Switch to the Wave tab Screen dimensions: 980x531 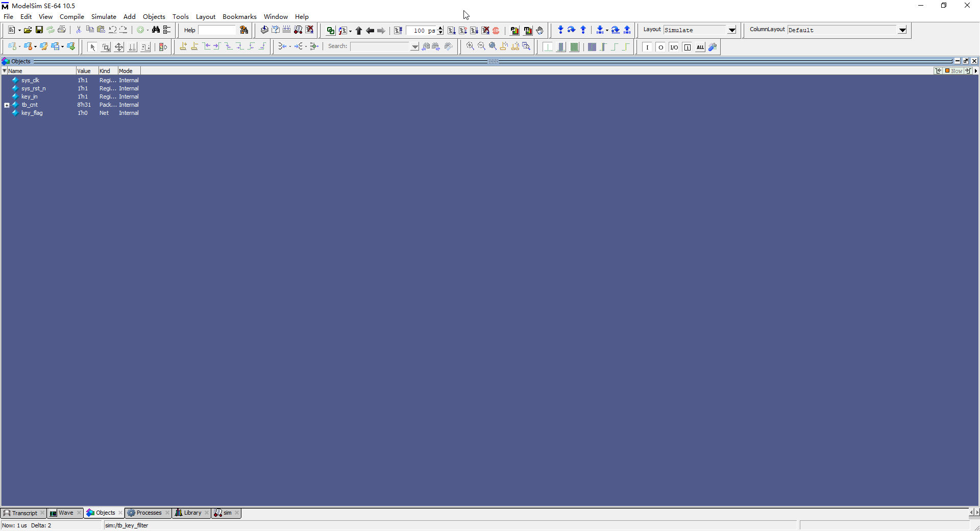66,513
